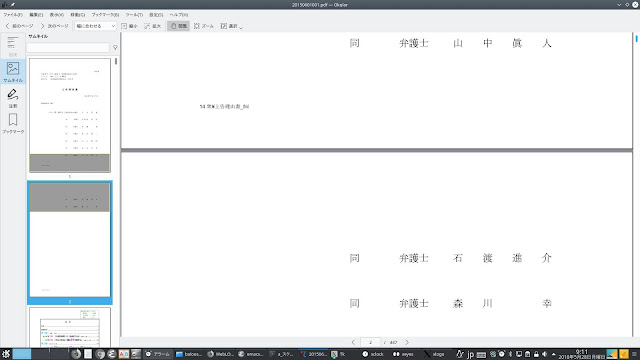The height and width of the screenshot is (360, 640).
Task: Select the Selection (選択) tool
Action: (229, 26)
